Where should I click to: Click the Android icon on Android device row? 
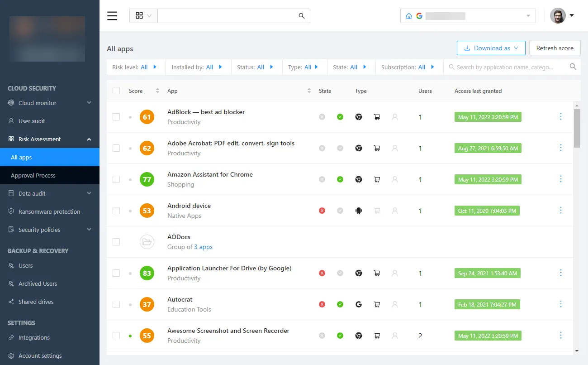(359, 211)
